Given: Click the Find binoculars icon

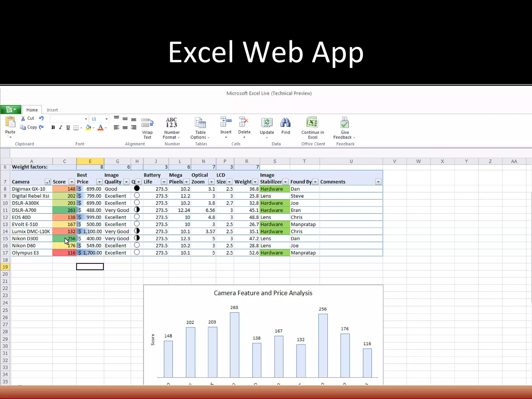Looking at the screenshot, I should tap(285, 122).
